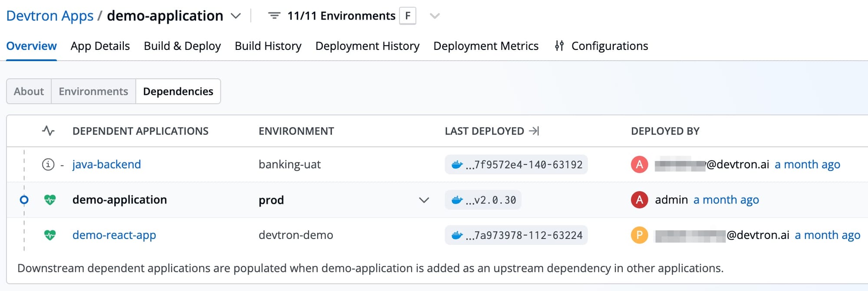The height and width of the screenshot is (291, 868).
Task: Click the devtron-demo environment cell
Action: coord(296,235)
